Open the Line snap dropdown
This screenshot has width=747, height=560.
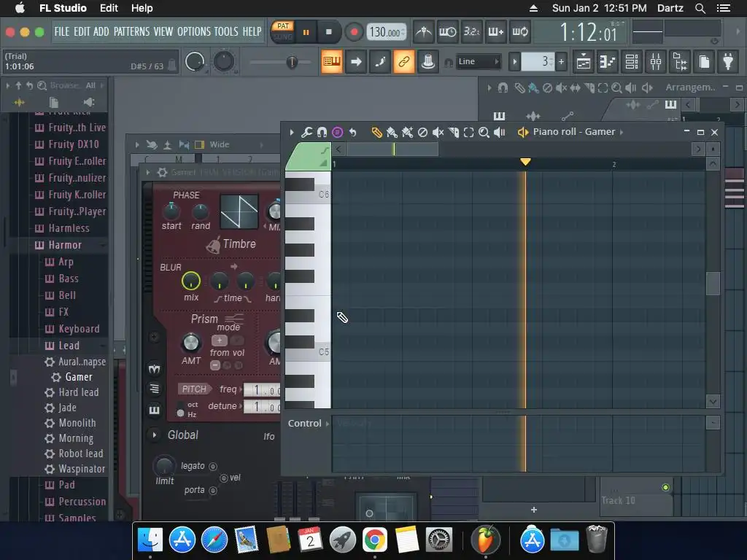pyautogui.click(x=479, y=61)
